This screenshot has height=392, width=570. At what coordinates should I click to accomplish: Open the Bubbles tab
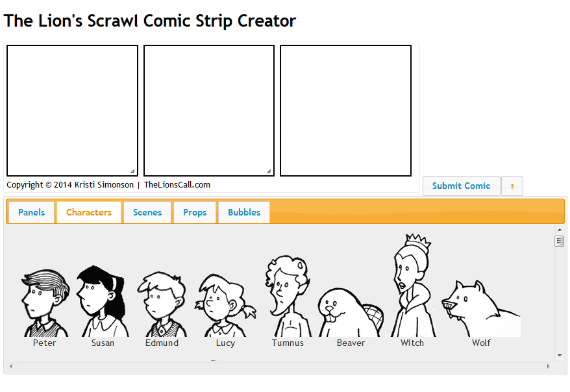(x=244, y=212)
